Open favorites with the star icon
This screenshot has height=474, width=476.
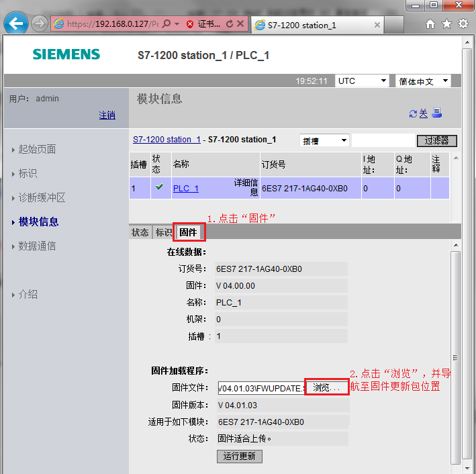coord(446,23)
